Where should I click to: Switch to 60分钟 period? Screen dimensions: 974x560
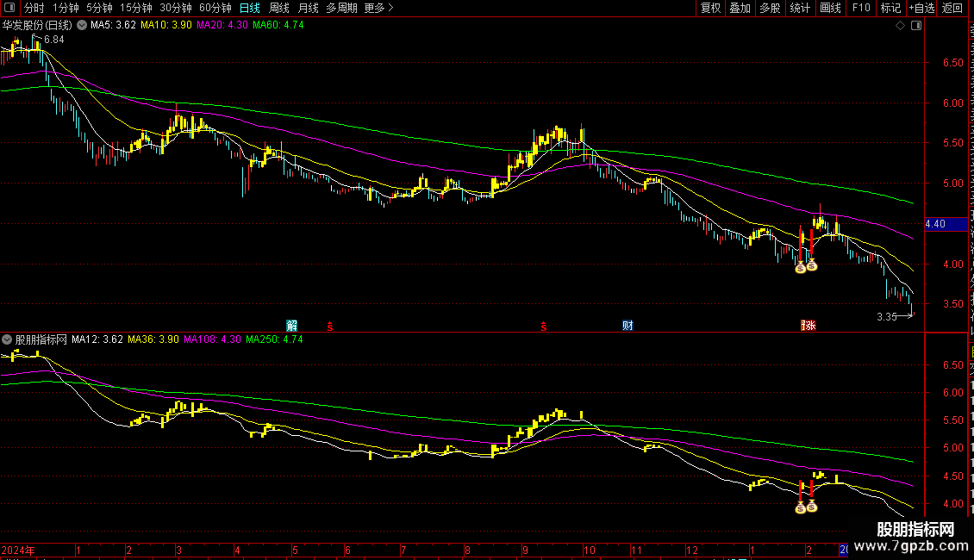[x=215, y=8]
